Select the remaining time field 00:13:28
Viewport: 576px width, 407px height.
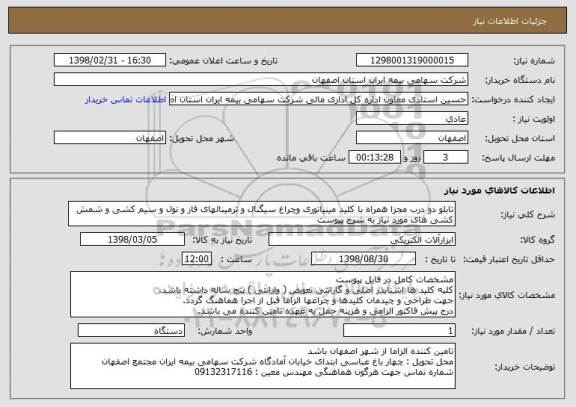[374, 158]
